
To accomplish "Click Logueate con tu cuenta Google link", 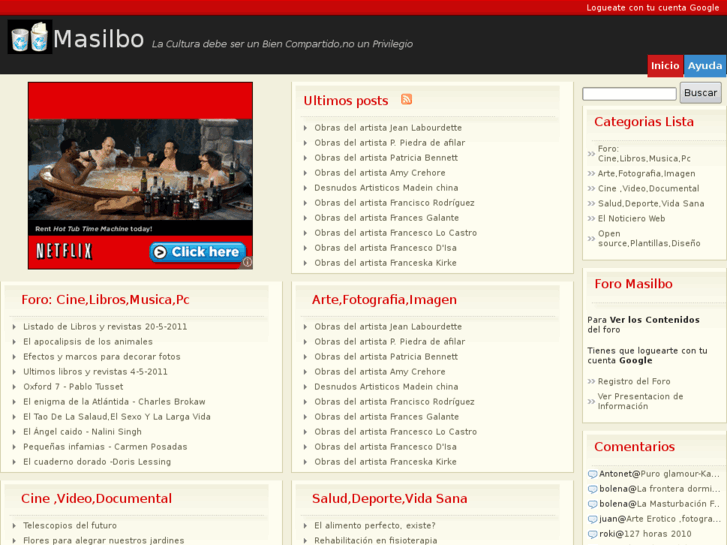I will [652, 8].
